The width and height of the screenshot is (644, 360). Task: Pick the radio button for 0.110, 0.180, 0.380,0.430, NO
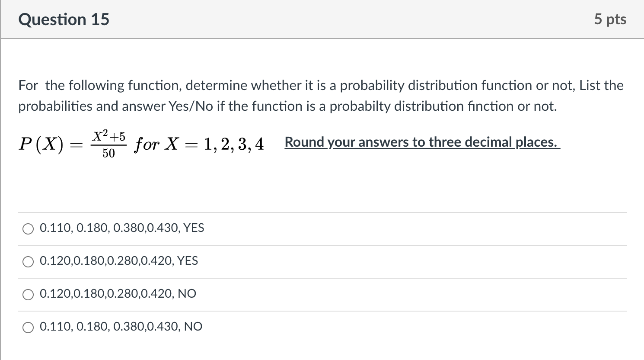28,328
